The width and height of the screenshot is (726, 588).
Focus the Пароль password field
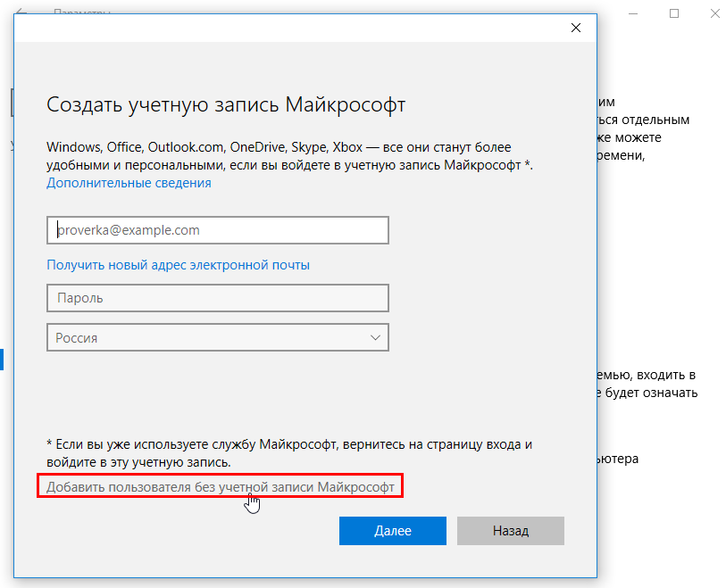pos(218,298)
